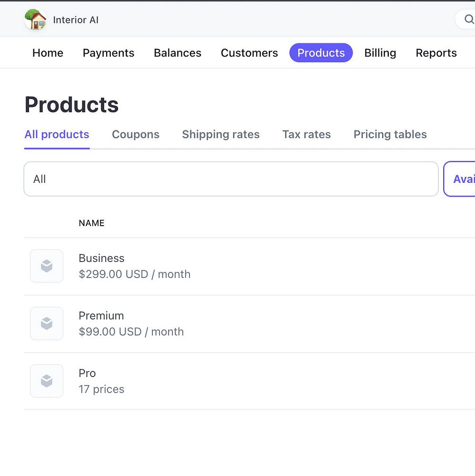Click the Pro product box icon
The image size is (475, 476).
(47, 381)
